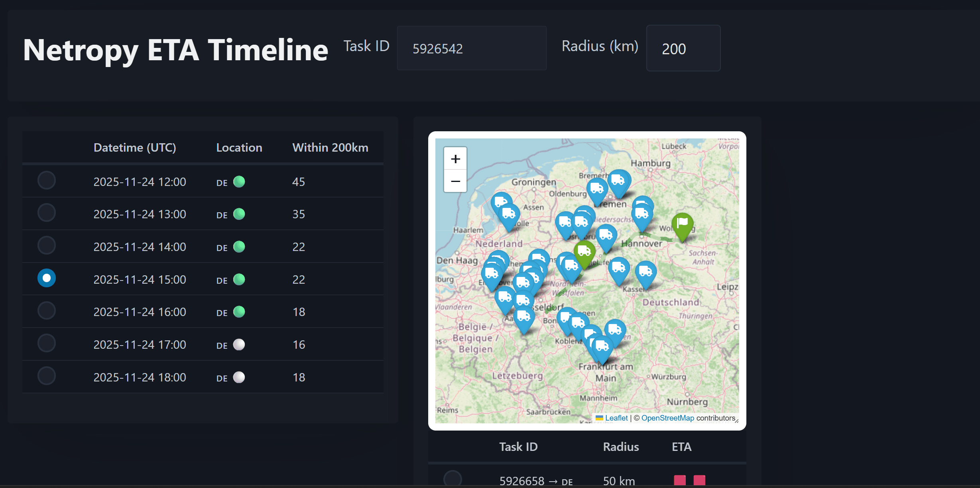Select the 2025-11-24 12:00 row radio
Image resolution: width=980 pixels, height=488 pixels.
47,180
